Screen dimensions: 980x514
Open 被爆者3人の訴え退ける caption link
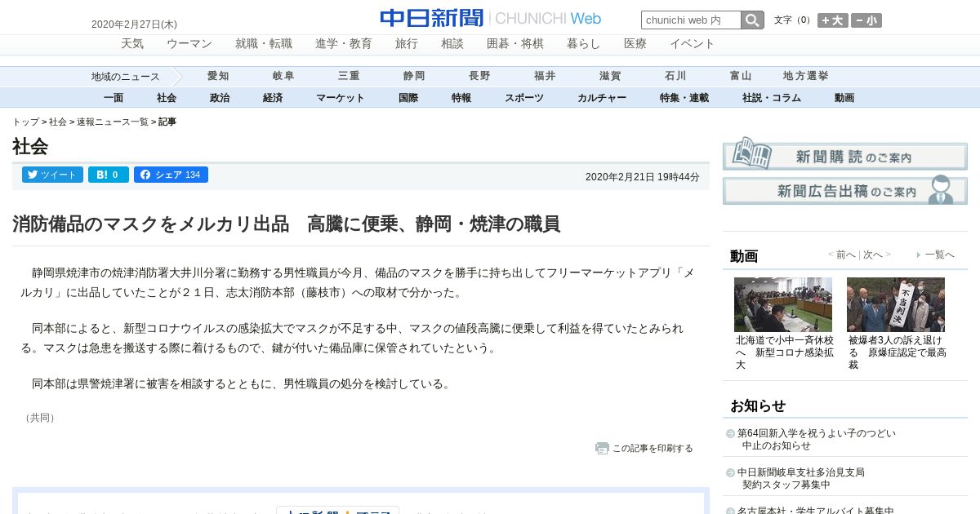point(898,352)
